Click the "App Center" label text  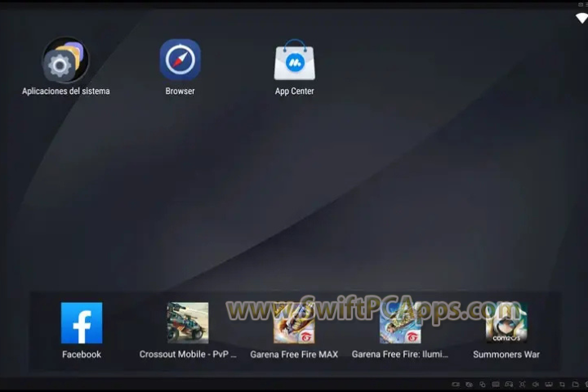coord(294,91)
